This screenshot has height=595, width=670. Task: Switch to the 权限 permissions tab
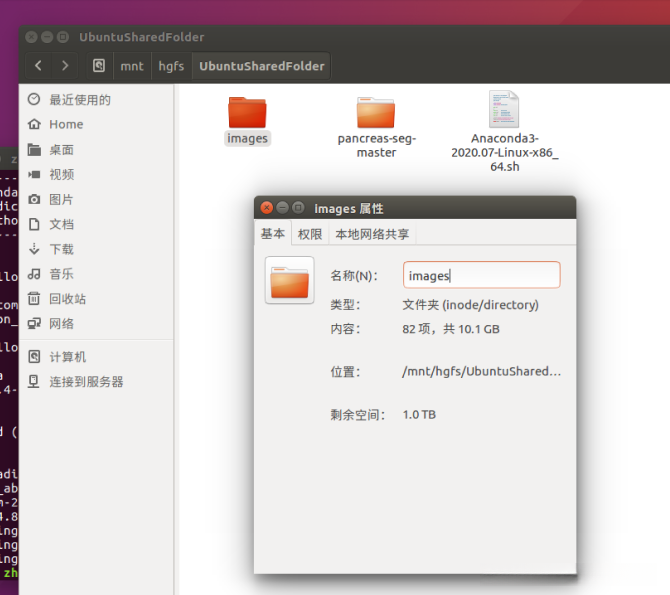[310, 234]
